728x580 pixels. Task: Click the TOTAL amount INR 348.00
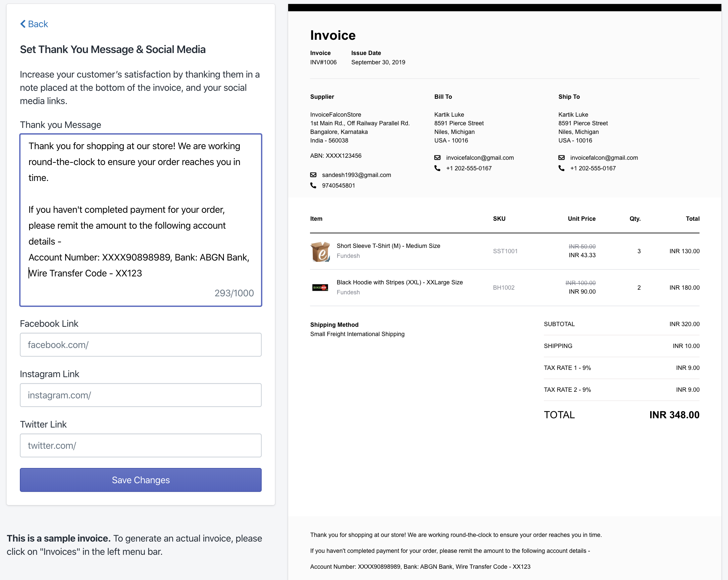[x=674, y=415]
